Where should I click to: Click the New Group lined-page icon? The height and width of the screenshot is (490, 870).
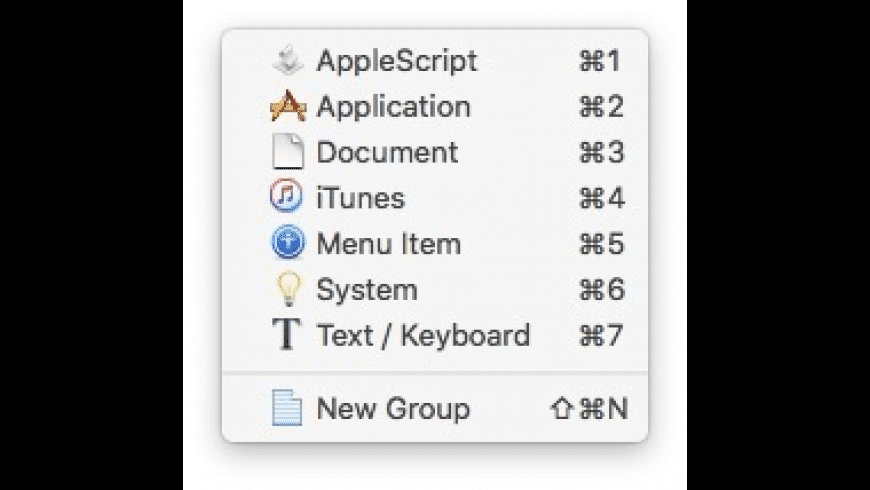(287, 409)
